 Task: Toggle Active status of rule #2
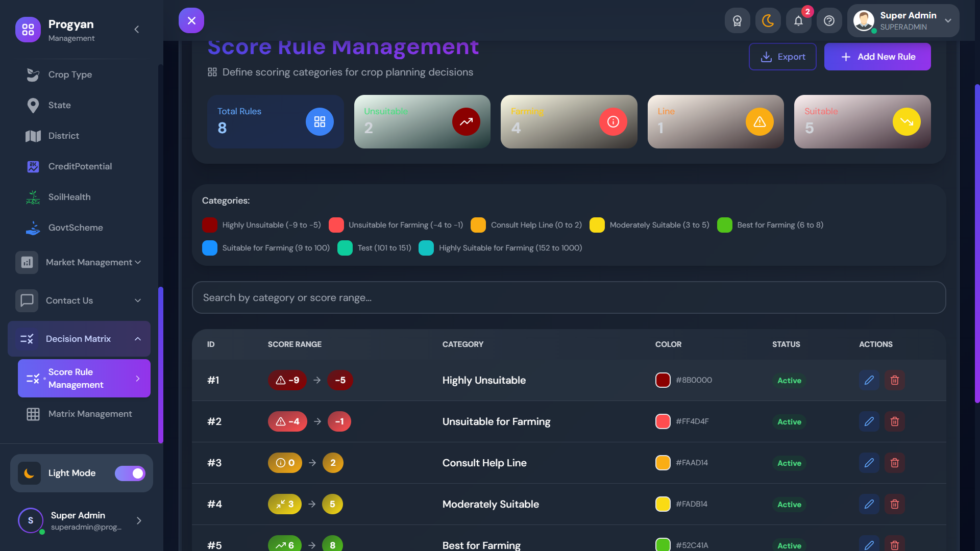(789, 422)
